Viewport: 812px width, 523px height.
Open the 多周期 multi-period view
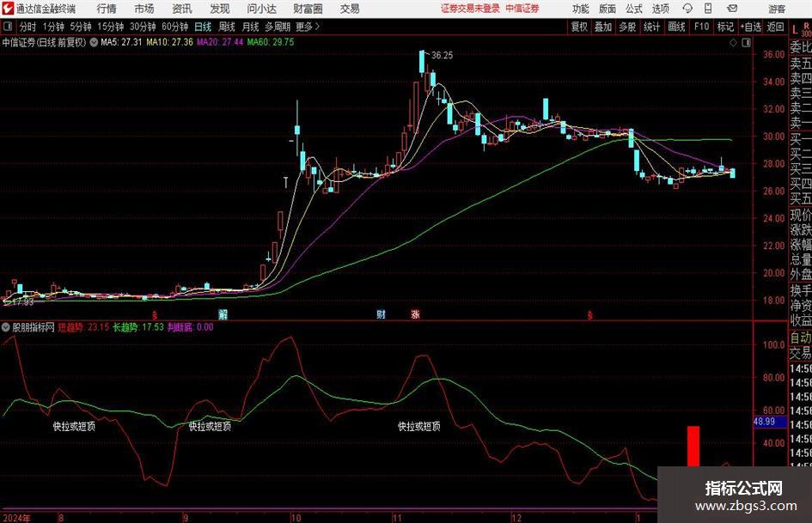(x=278, y=27)
